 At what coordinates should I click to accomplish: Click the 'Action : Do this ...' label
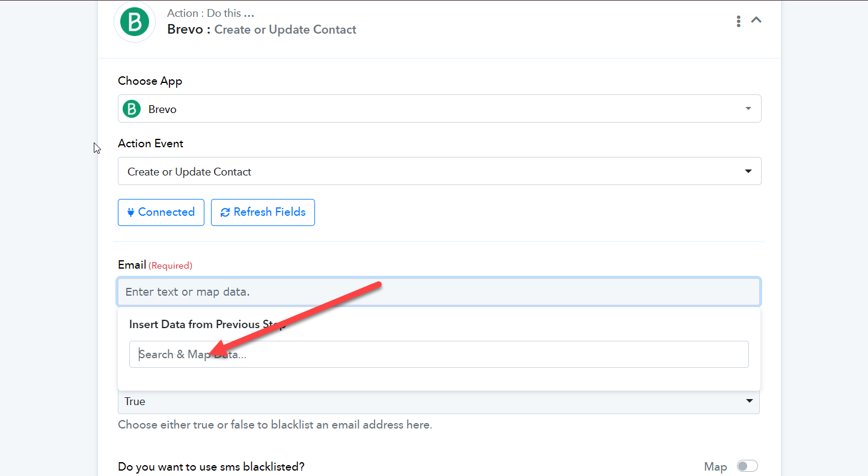[x=210, y=13]
